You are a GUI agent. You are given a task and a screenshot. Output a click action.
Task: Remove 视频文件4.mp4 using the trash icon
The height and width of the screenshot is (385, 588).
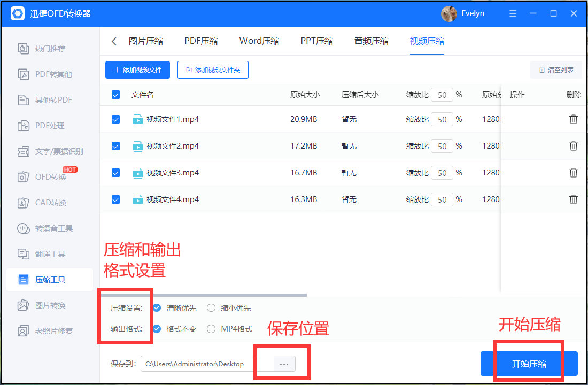tap(574, 199)
